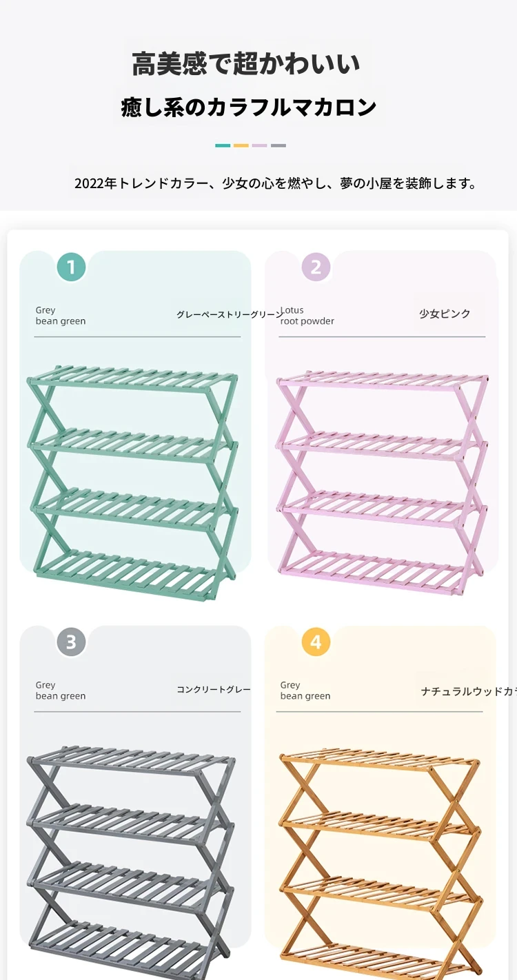
Task: Click the 高美感で超かわいい headline
Action: (246, 64)
